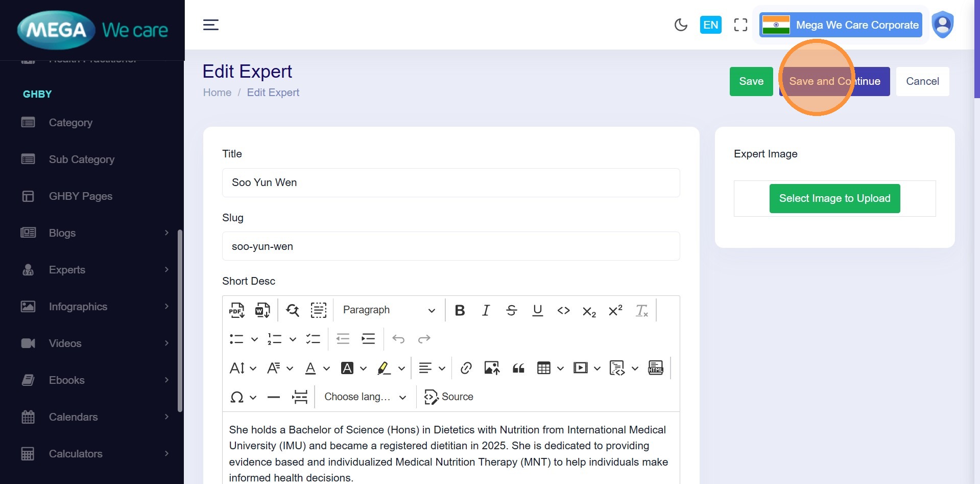Expand the insert table dropdown

point(560,368)
